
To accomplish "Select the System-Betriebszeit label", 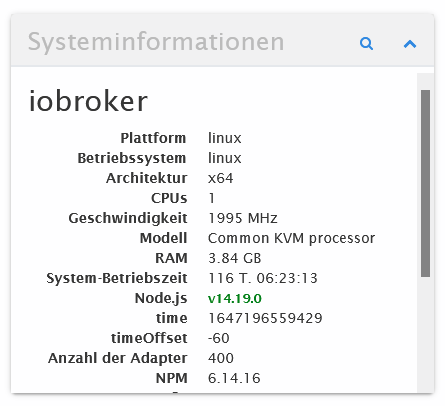I will coord(117,279).
